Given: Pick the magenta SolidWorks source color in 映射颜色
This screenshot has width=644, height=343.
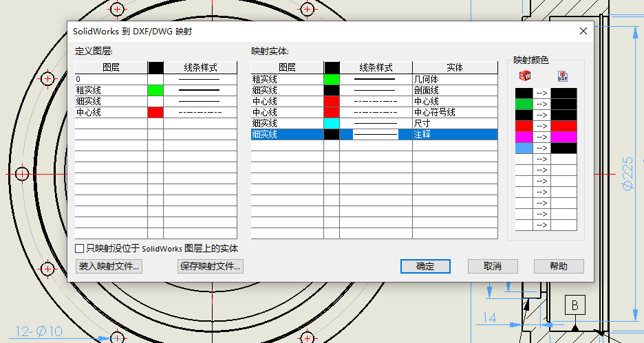Looking at the screenshot, I should click(524, 137).
